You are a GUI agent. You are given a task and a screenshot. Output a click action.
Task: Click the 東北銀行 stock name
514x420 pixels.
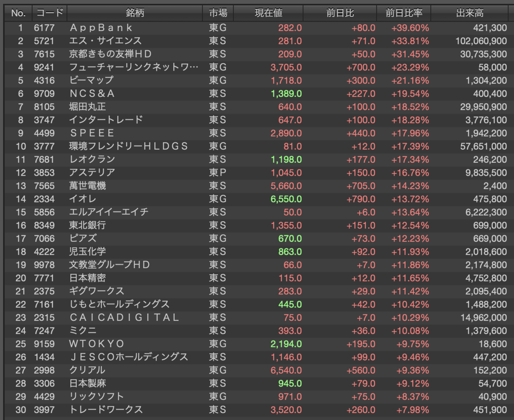point(87,225)
